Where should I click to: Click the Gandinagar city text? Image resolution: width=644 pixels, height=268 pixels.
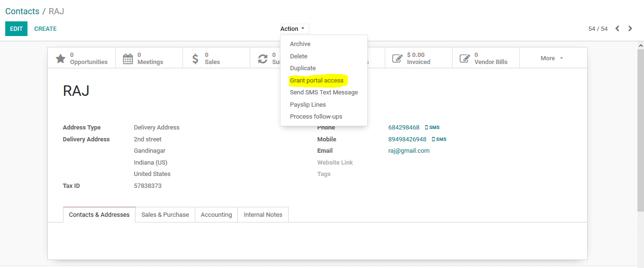150,151
